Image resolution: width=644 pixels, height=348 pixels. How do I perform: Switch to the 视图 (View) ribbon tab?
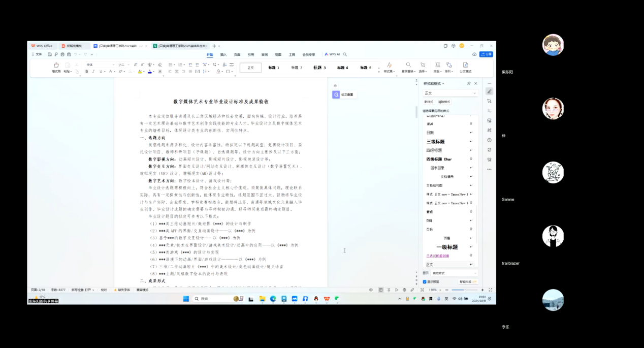(278, 54)
